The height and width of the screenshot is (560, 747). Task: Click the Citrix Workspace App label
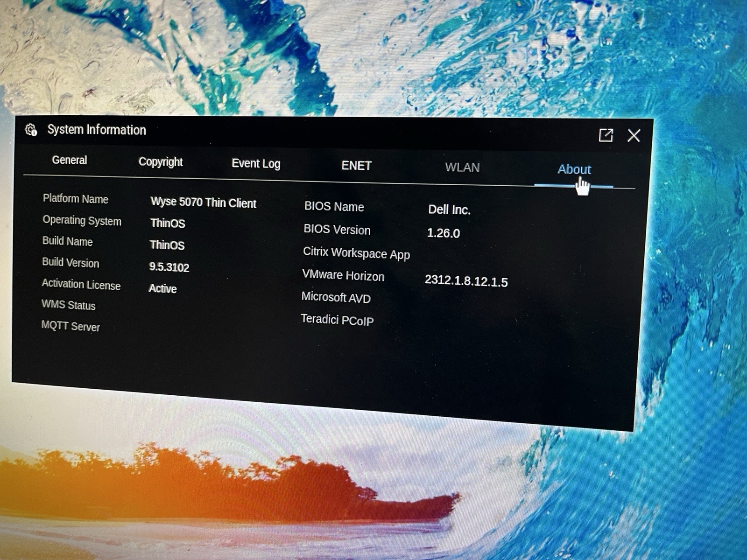356,253
